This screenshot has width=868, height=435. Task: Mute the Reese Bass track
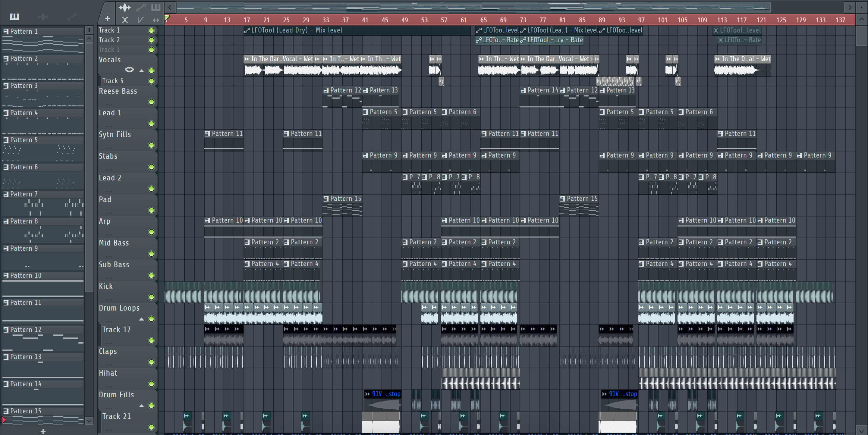151,102
